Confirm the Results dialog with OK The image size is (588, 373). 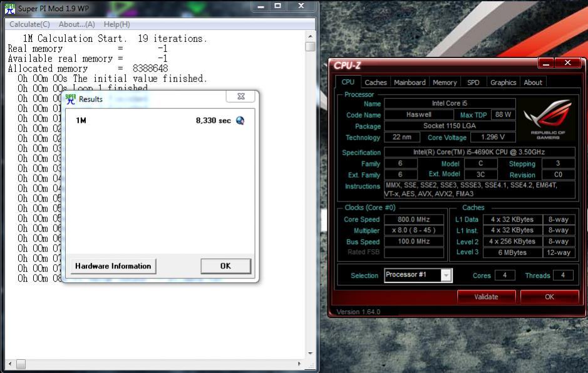pos(226,266)
